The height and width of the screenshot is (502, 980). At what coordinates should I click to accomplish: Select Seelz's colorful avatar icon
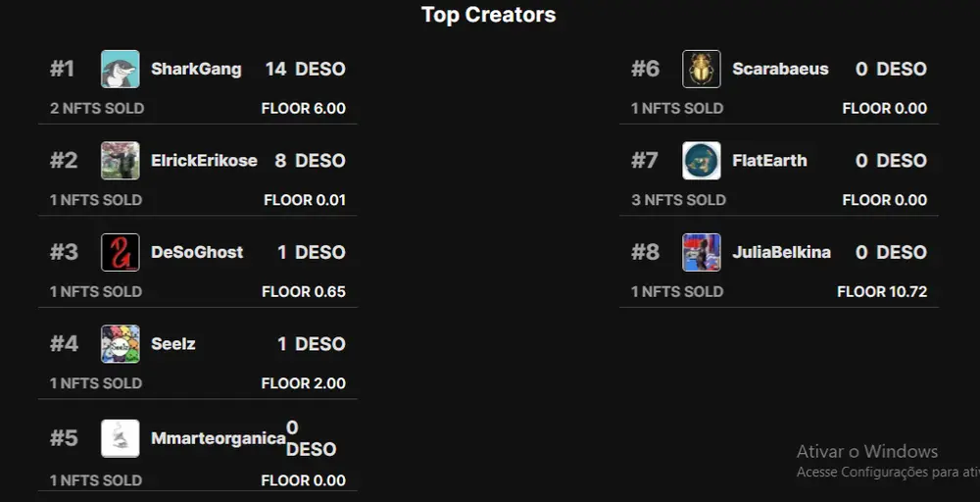[120, 344]
